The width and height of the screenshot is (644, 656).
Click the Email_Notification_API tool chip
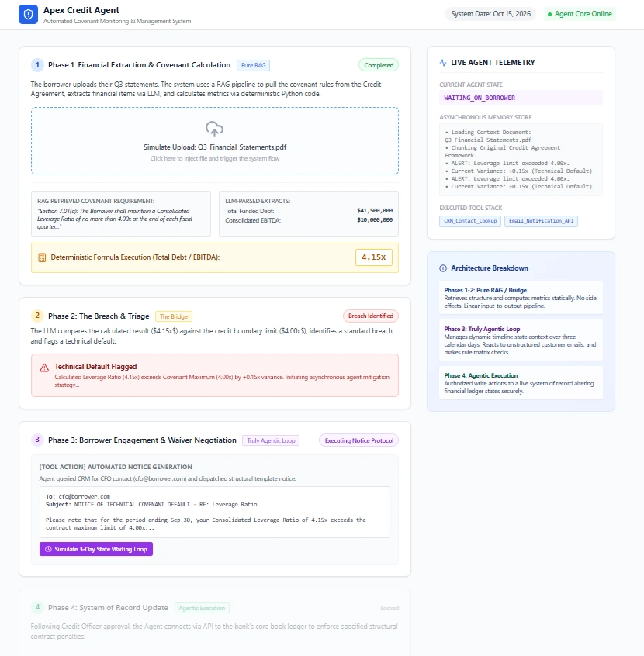pyautogui.click(x=541, y=221)
